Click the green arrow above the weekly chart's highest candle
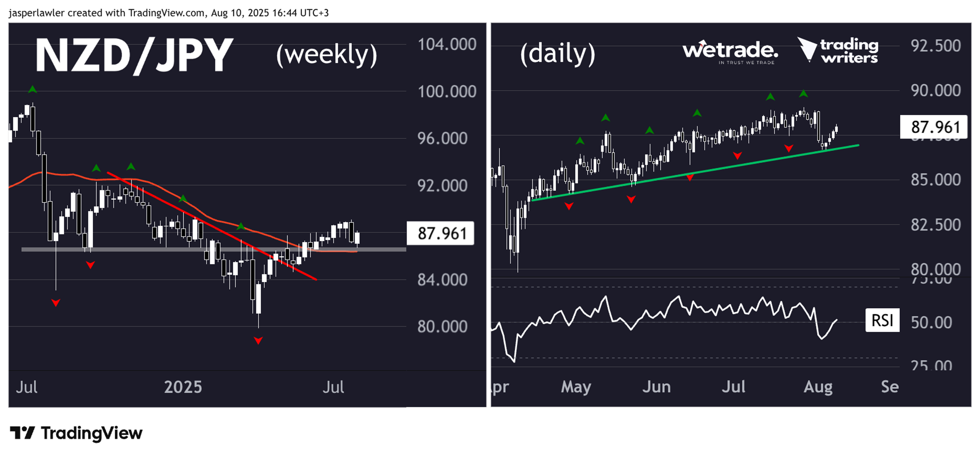980x458 pixels. (33, 89)
